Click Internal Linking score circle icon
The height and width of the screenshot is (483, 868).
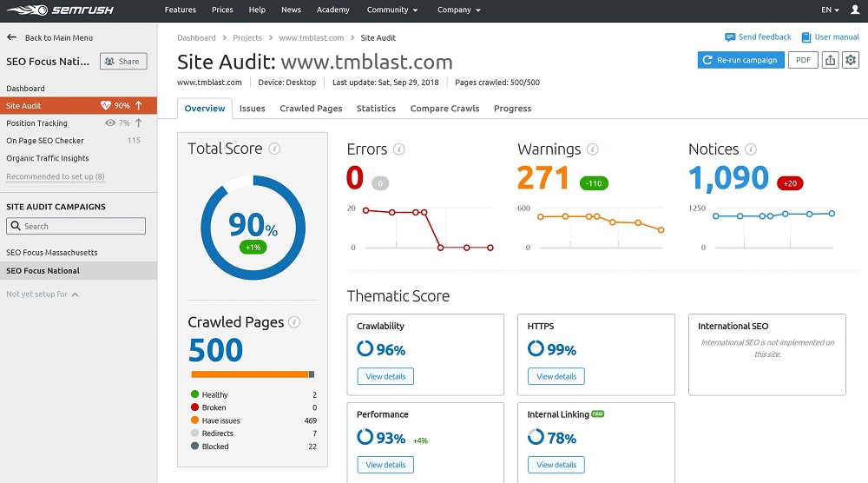(x=536, y=436)
